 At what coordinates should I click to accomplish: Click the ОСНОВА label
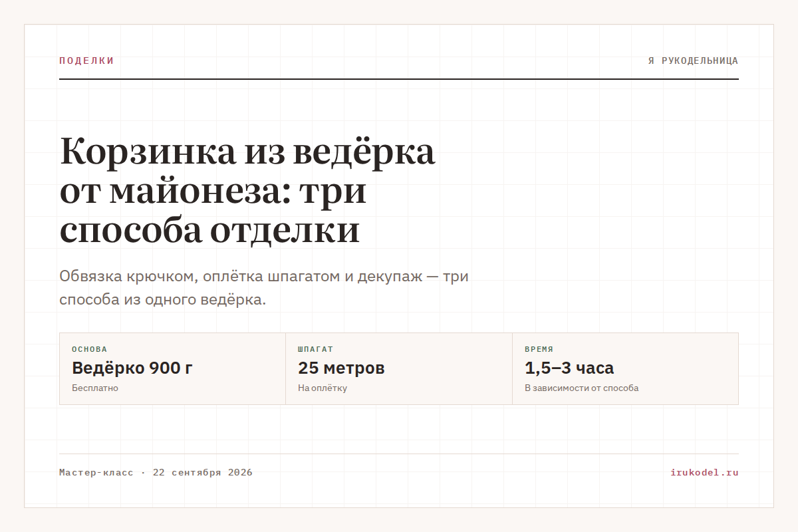coord(89,349)
